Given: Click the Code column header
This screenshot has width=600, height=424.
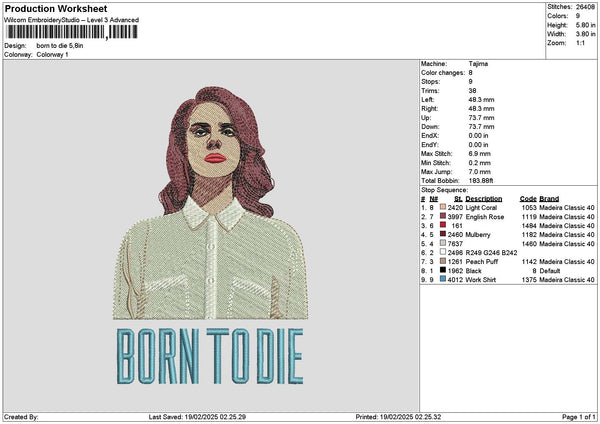Looking at the screenshot, I should click(x=528, y=198).
